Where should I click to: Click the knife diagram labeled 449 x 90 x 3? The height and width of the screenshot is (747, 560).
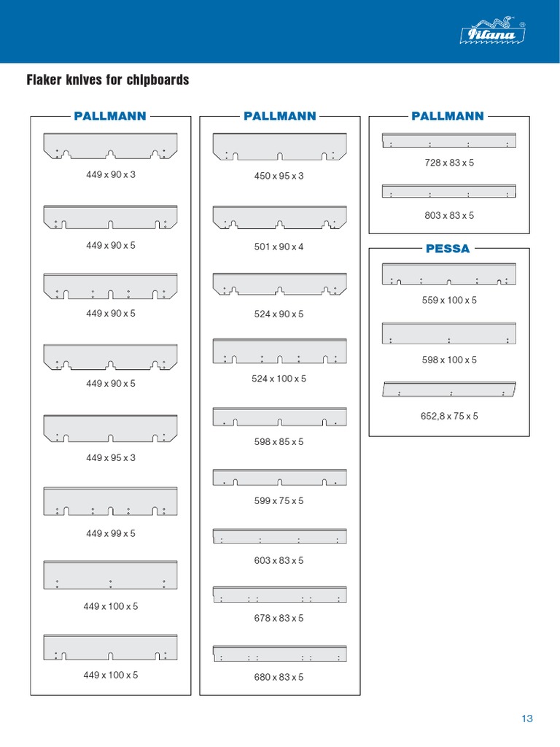tap(111, 145)
